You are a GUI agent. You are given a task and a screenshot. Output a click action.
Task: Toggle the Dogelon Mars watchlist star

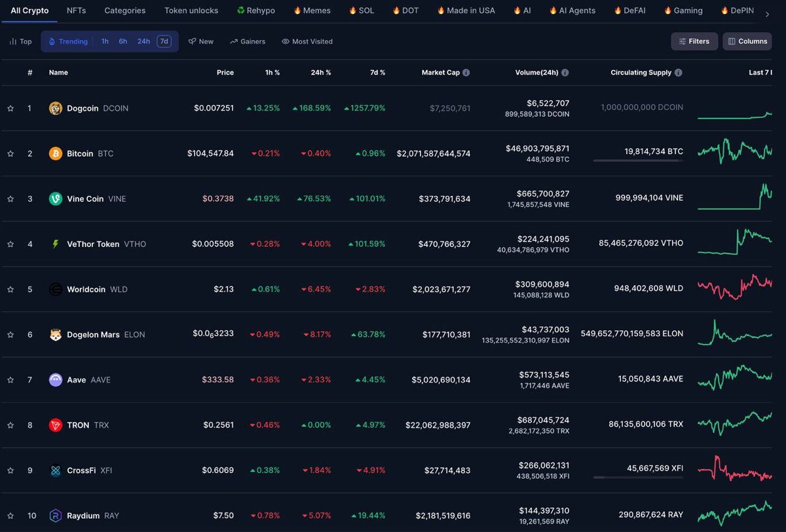[10, 334]
